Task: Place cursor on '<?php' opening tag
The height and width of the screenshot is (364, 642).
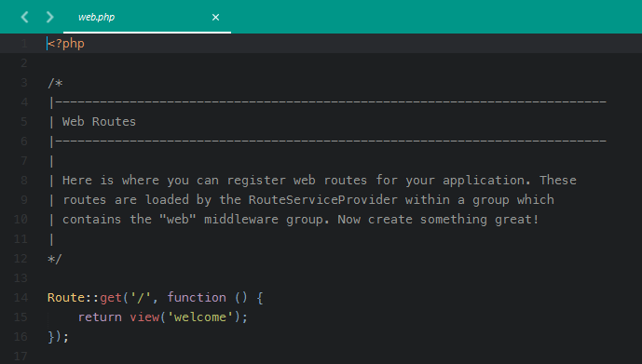Action: click(66, 44)
